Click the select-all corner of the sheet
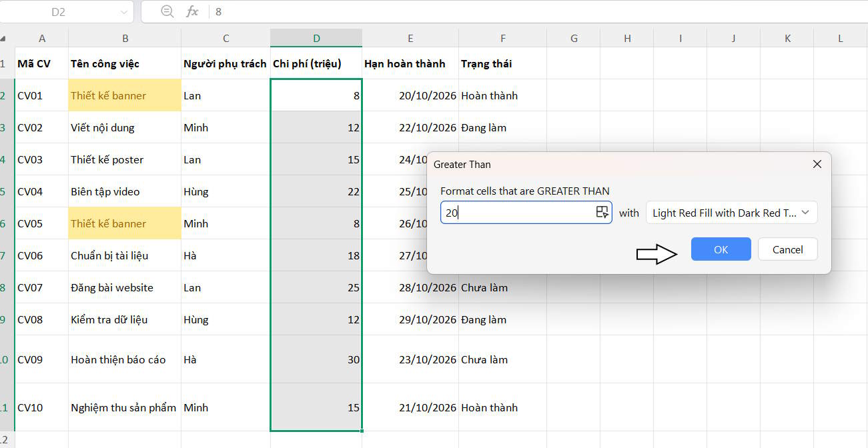This screenshot has width=868, height=448. click(x=3, y=38)
